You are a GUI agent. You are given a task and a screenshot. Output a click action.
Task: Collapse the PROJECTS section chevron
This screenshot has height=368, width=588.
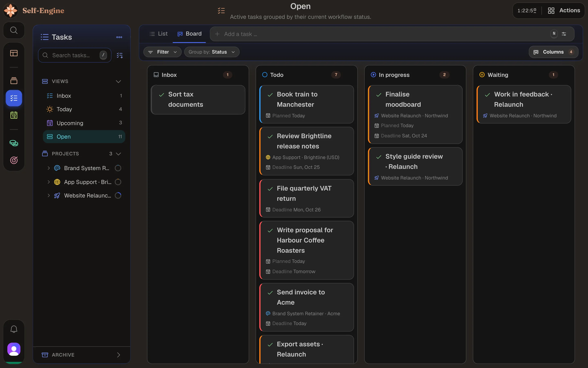[x=118, y=154]
